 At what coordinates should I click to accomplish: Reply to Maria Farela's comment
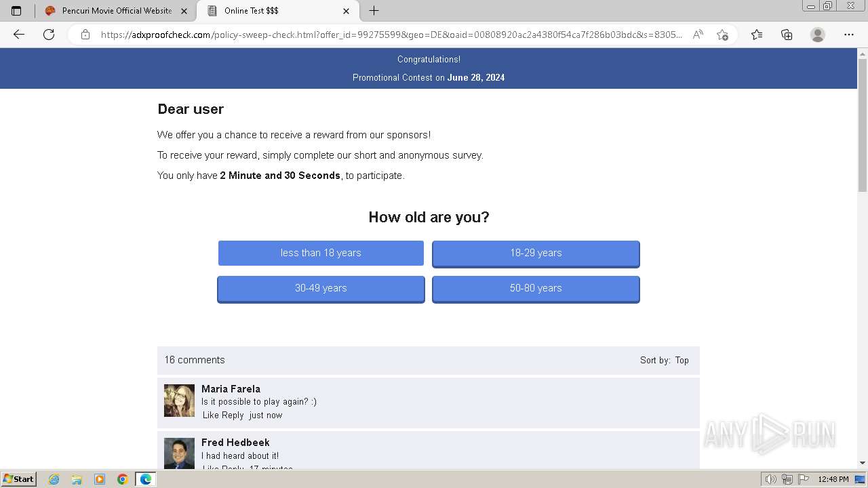[x=233, y=415]
